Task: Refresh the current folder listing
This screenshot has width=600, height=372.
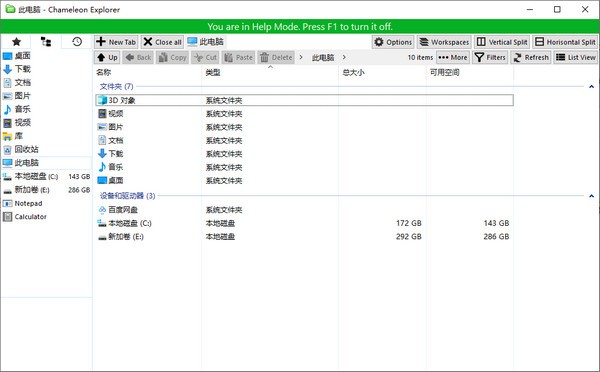Action: point(531,57)
